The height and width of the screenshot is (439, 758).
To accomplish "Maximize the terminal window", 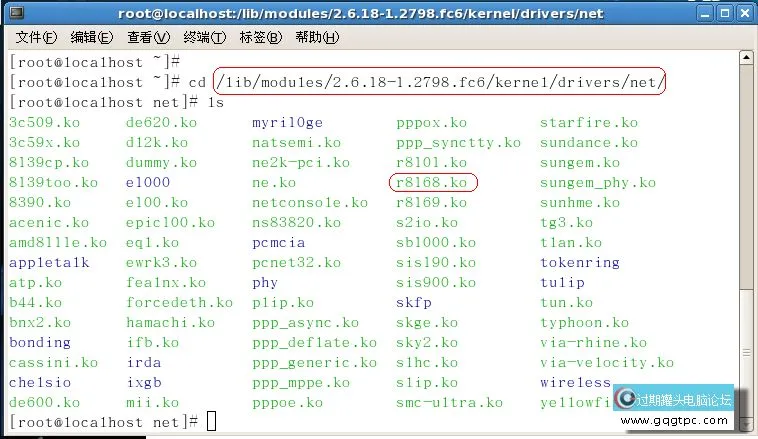I will coord(725,14).
